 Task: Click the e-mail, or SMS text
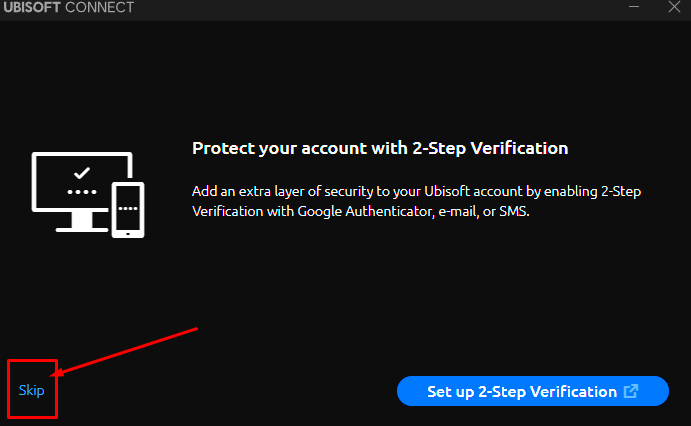click(484, 211)
